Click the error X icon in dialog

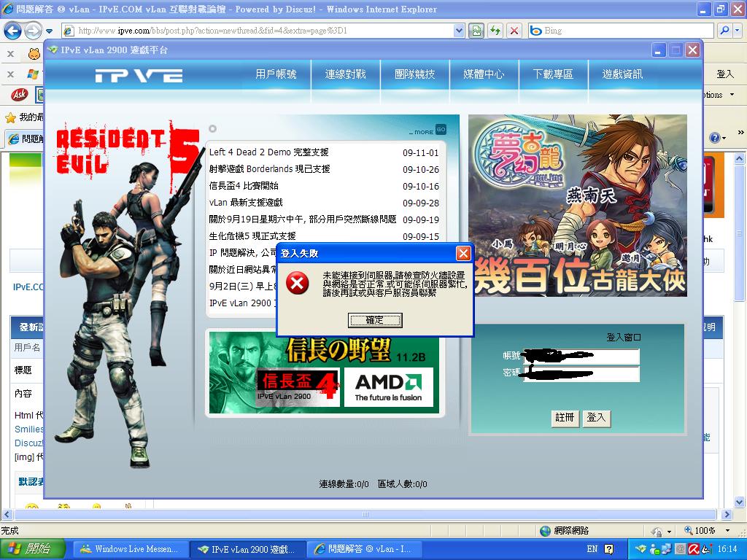[298, 284]
